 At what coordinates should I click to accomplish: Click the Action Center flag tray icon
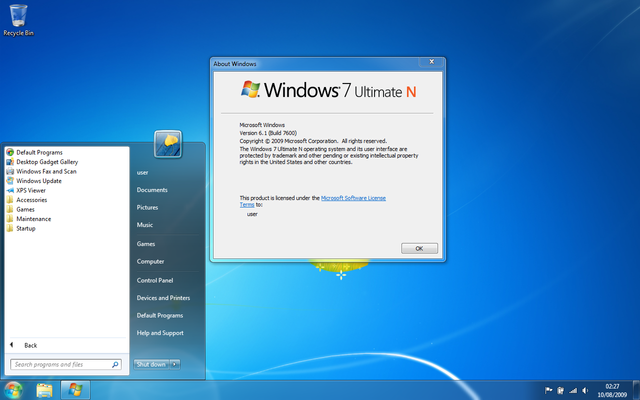coord(549,391)
